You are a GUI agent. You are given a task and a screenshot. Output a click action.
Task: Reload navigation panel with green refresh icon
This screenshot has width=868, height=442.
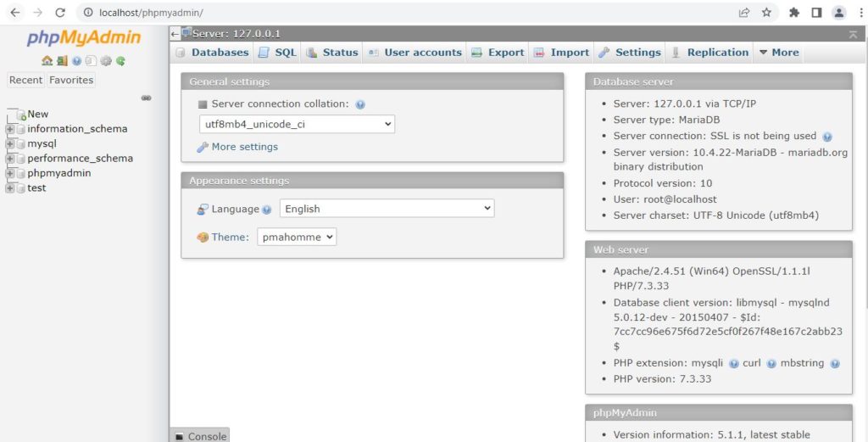[x=120, y=61]
